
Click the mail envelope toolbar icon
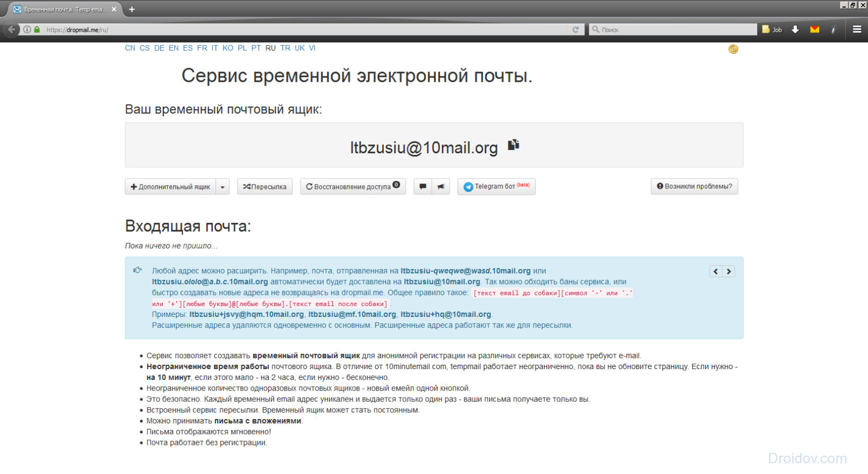click(815, 30)
